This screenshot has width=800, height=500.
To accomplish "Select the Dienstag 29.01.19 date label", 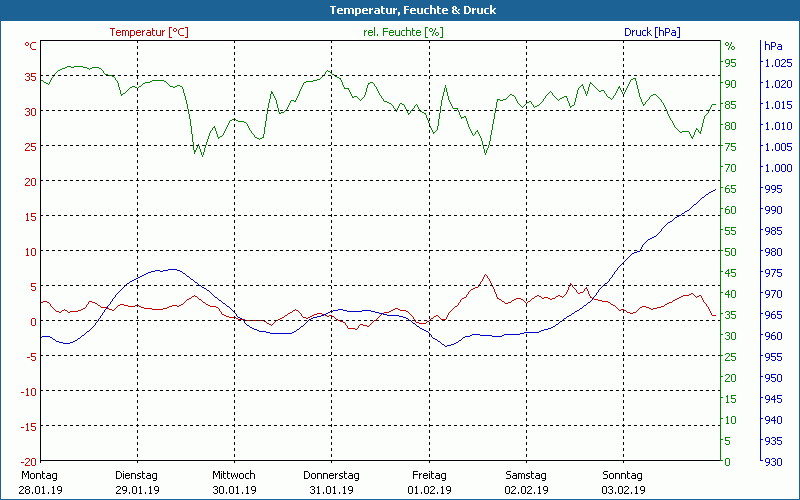I will (x=137, y=483).
